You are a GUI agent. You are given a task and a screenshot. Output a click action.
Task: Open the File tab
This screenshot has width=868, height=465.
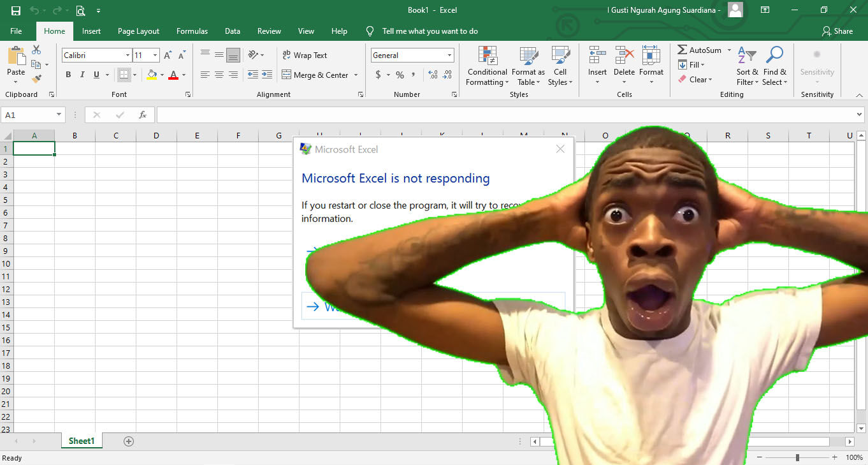(x=16, y=31)
